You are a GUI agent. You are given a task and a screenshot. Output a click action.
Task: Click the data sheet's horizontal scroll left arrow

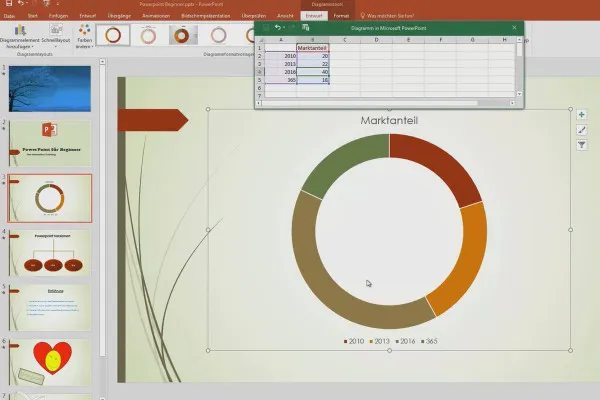click(x=258, y=103)
